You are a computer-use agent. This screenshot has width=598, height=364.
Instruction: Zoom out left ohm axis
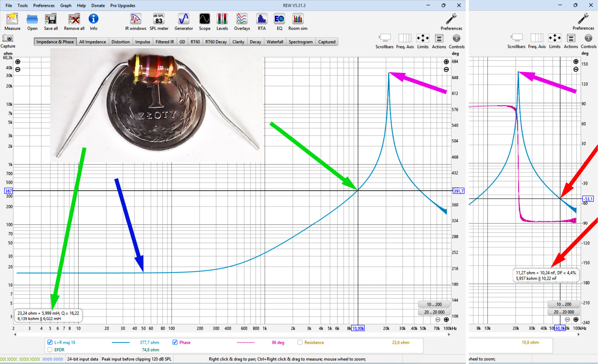point(18,69)
